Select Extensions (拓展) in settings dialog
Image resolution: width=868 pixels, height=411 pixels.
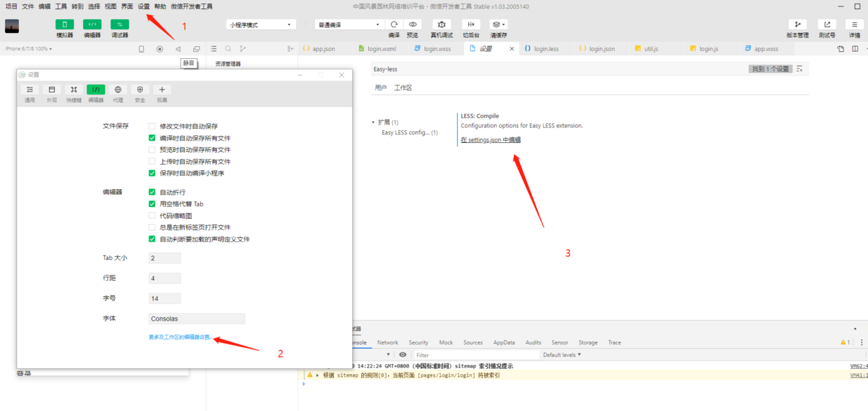[162, 94]
